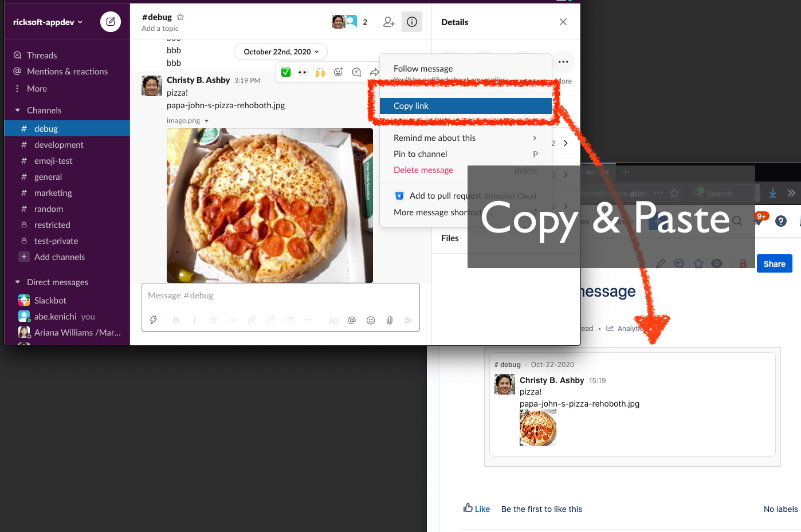Click the send message arrow

coord(408,321)
